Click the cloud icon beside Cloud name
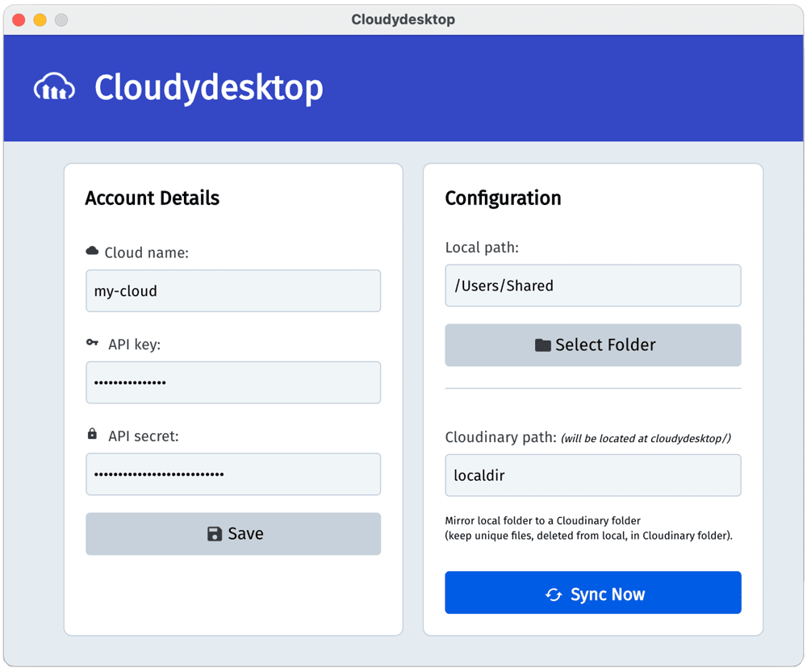This screenshot has height=672, width=807. click(92, 251)
